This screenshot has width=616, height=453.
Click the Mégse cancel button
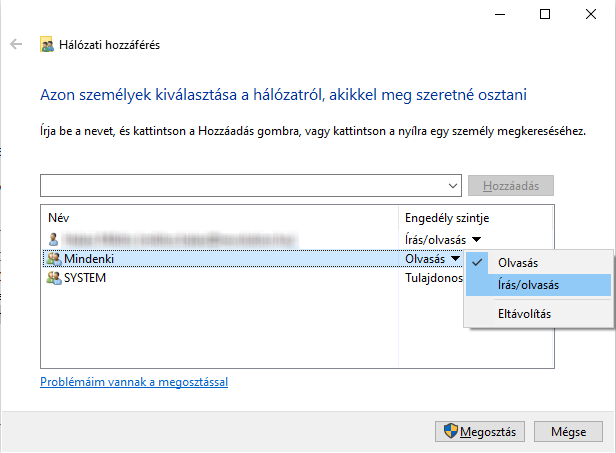568,431
